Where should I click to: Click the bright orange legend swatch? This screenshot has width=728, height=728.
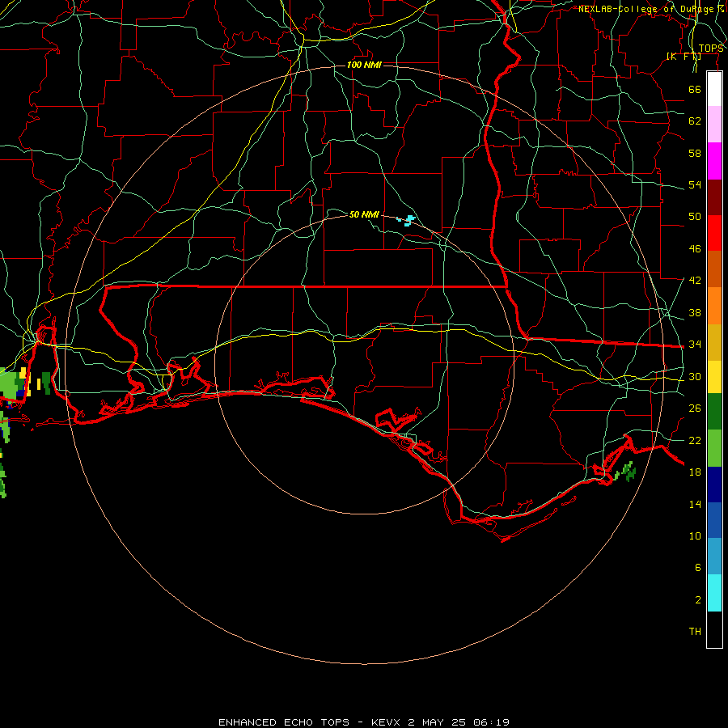(714, 306)
